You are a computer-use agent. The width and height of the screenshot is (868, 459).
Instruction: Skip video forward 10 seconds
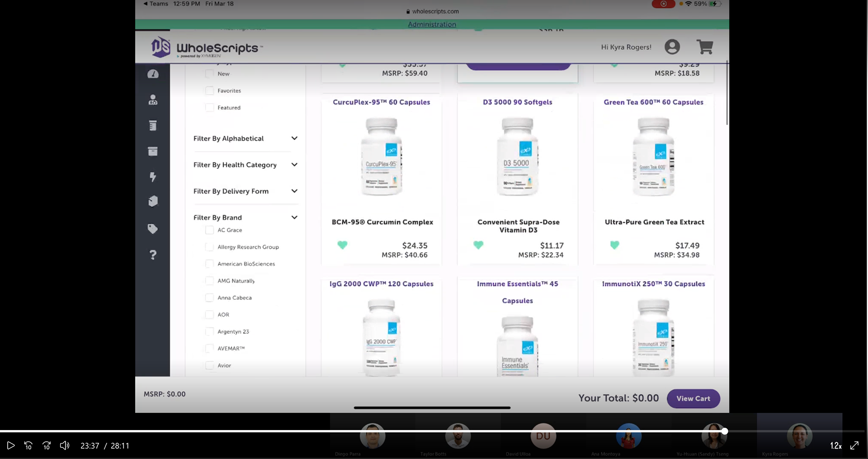click(47, 445)
